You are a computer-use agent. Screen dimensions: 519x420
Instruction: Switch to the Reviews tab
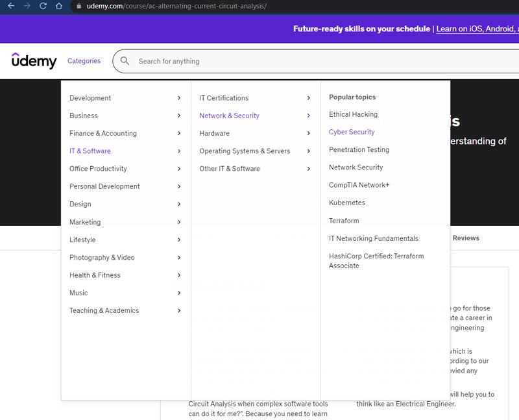point(466,238)
